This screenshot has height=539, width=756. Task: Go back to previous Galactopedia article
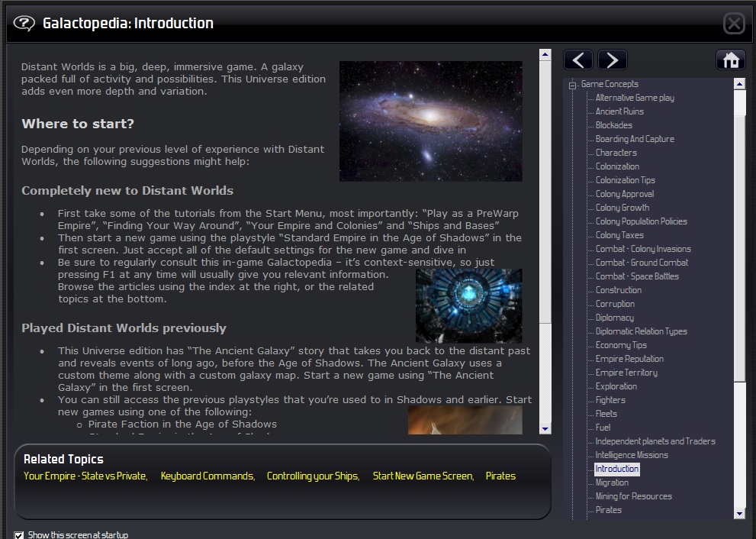578,60
